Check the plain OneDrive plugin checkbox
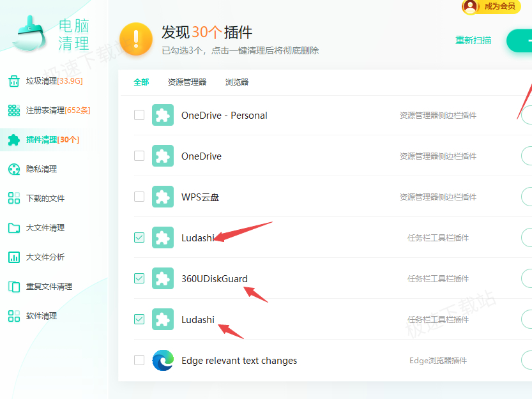The height and width of the screenshot is (399, 532). (139, 156)
